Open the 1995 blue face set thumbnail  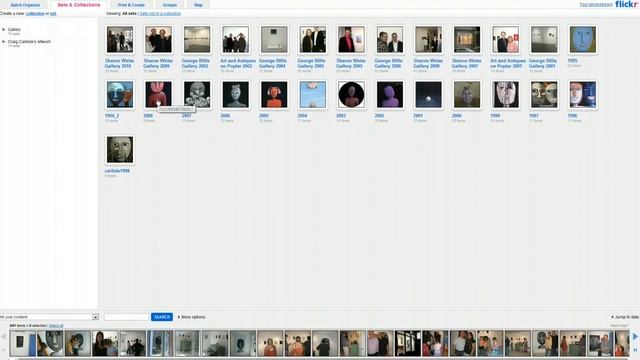click(x=582, y=40)
